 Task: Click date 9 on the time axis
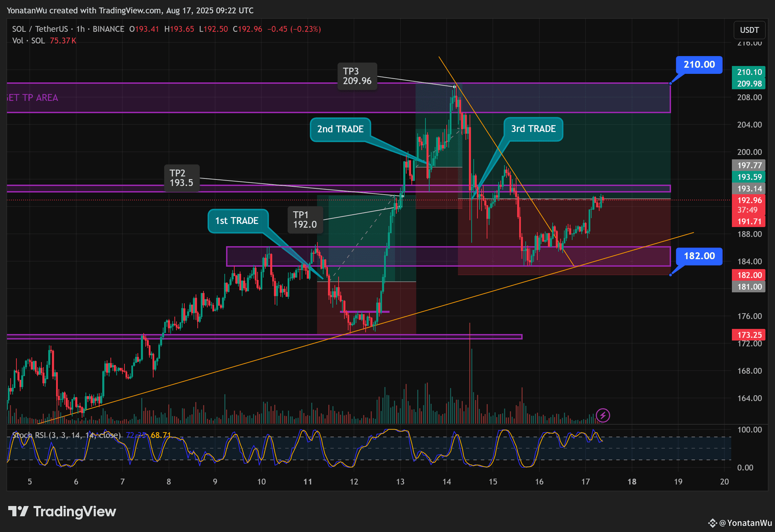pos(215,482)
